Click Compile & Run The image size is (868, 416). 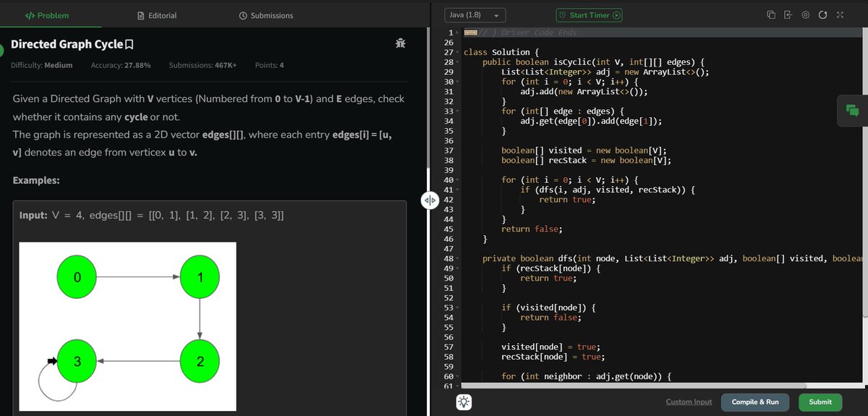tap(755, 402)
